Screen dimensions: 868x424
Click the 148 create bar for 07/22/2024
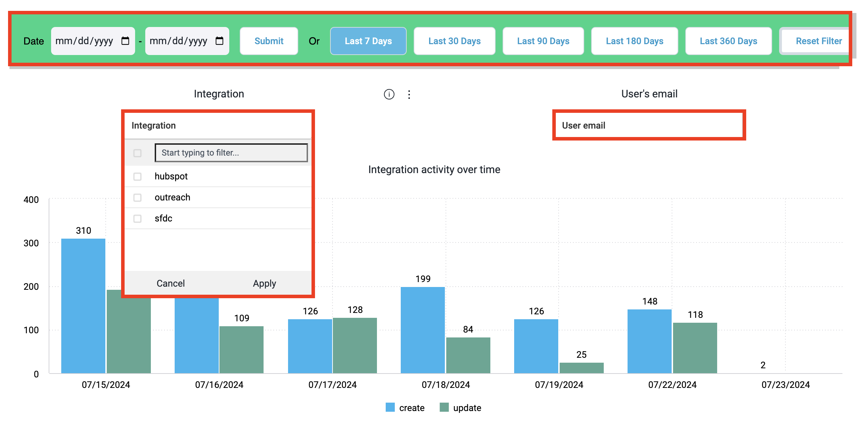click(x=650, y=341)
